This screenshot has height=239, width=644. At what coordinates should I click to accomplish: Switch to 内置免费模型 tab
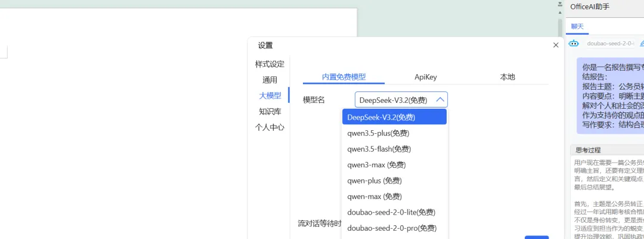[344, 77]
